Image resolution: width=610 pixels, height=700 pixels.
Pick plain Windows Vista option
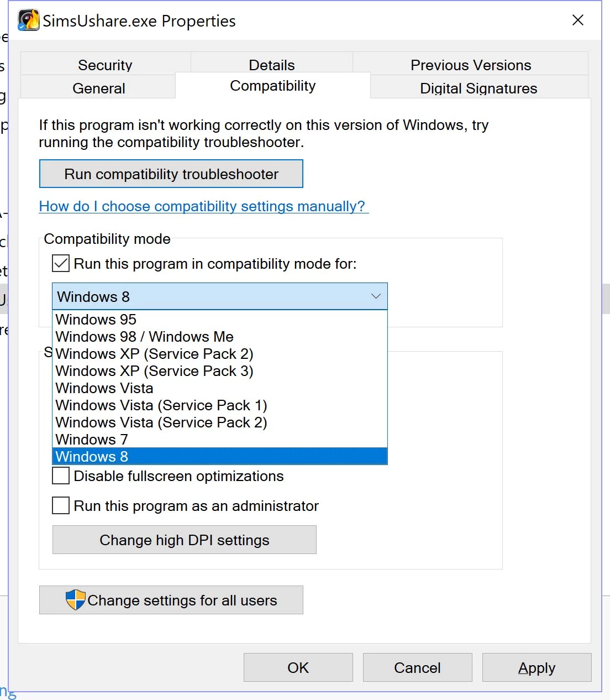click(220, 388)
